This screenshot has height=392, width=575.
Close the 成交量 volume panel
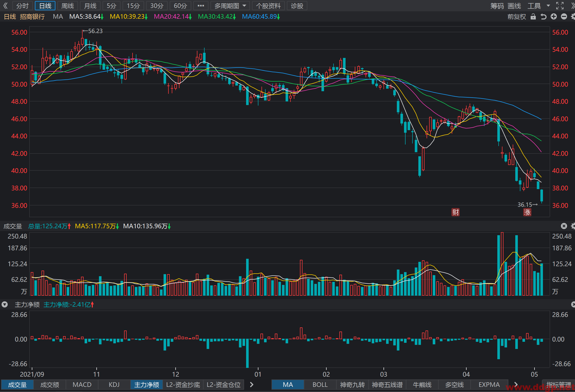click(564, 226)
